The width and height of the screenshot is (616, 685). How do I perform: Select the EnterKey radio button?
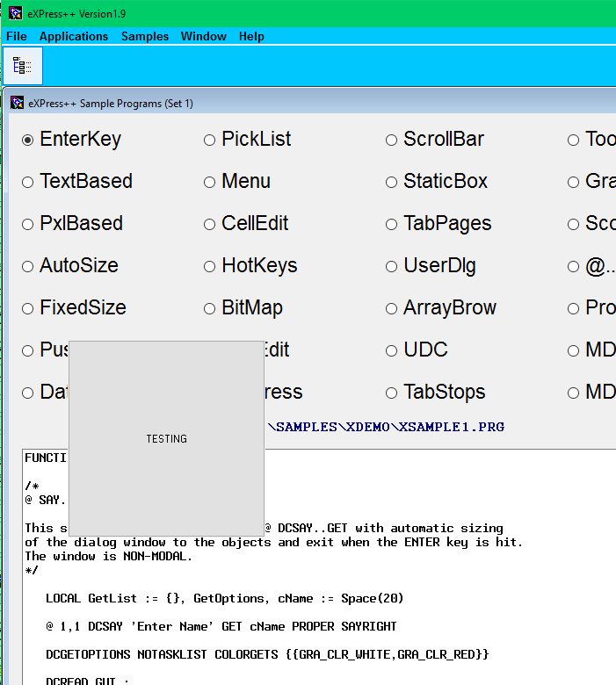click(28, 140)
